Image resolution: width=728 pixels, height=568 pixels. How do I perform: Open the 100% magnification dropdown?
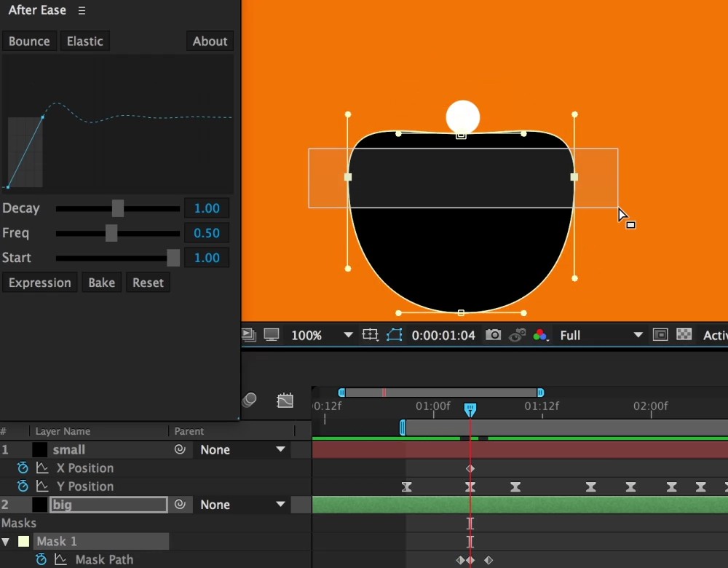pos(322,335)
